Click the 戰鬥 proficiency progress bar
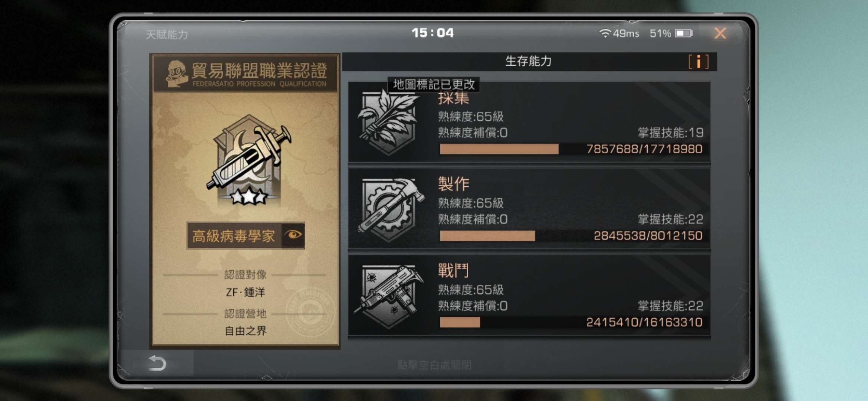 (573, 322)
